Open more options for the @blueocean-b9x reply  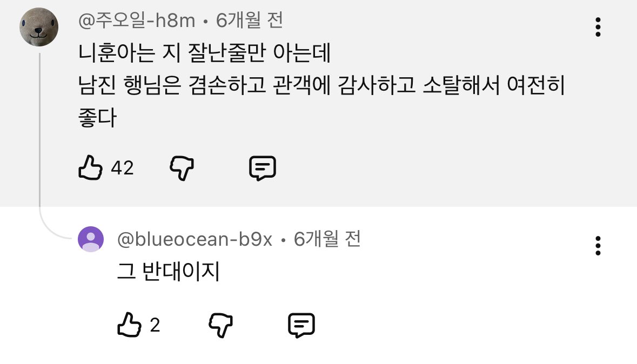[x=598, y=246]
